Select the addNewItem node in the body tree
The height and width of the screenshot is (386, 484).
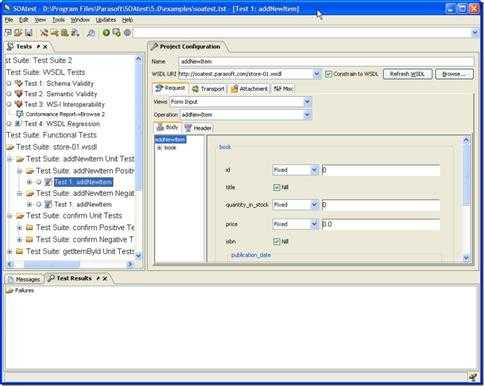(x=170, y=139)
